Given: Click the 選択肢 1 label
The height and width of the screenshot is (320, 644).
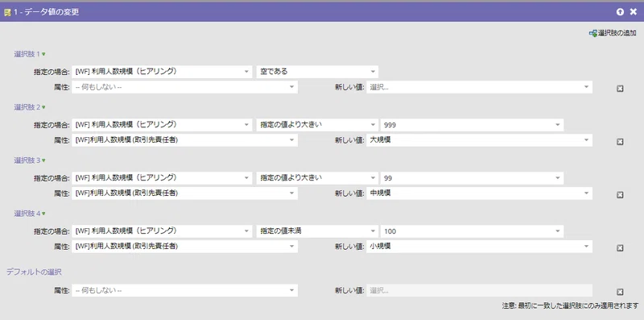Looking at the screenshot, I should (x=27, y=54).
